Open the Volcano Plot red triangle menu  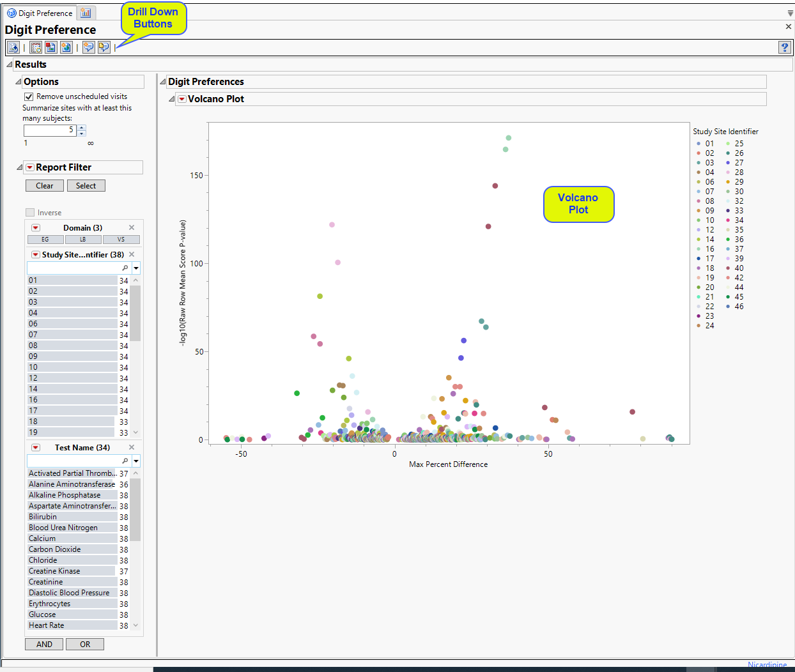pyautogui.click(x=182, y=99)
